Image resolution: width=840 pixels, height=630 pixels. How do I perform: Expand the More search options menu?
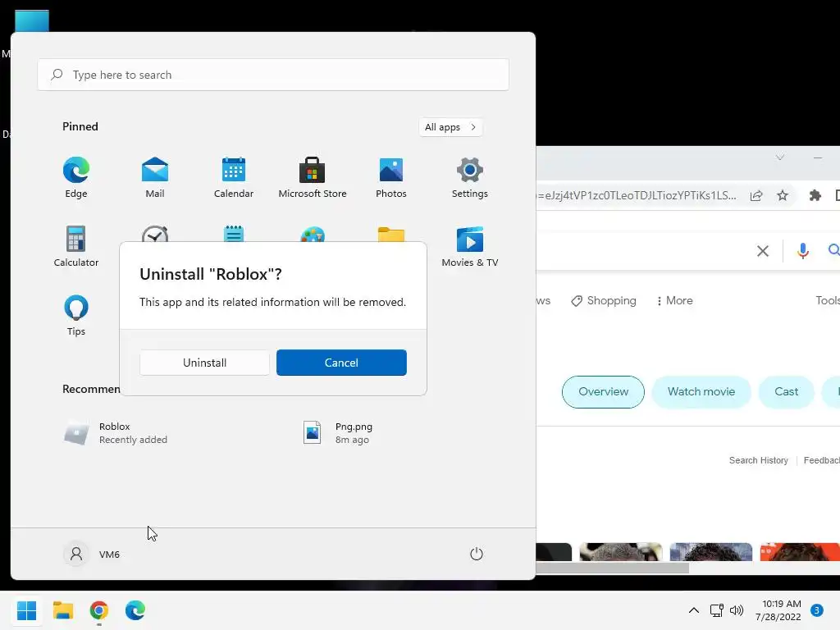point(674,300)
